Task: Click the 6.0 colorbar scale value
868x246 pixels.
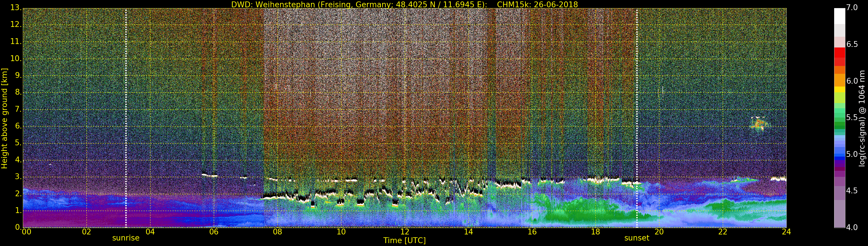Action: tap(852, 81)
